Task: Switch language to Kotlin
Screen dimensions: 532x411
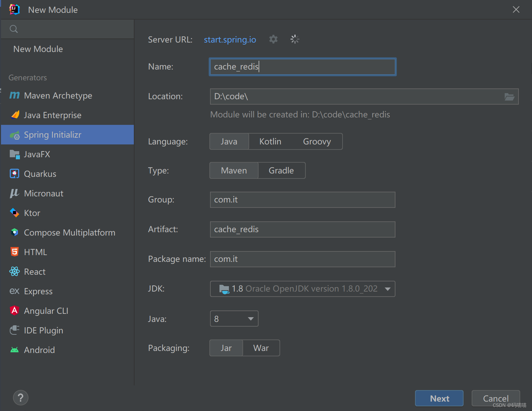Action: [270, 141]
